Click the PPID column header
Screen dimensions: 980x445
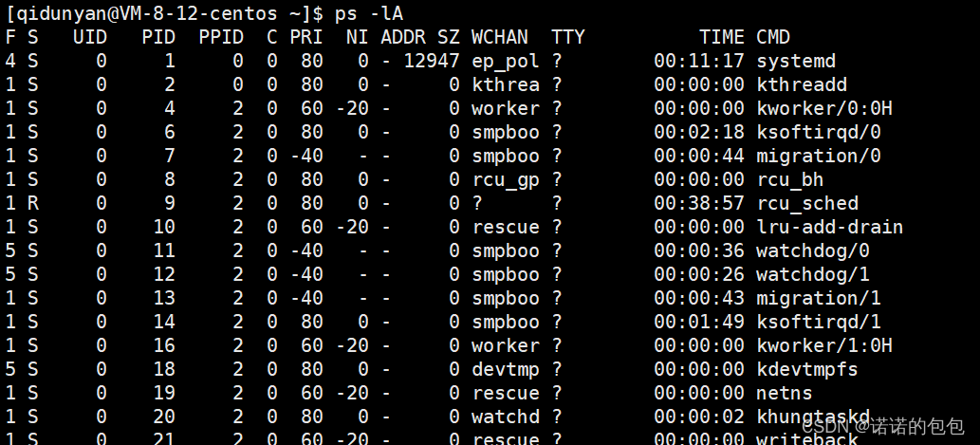click(221, 37)
